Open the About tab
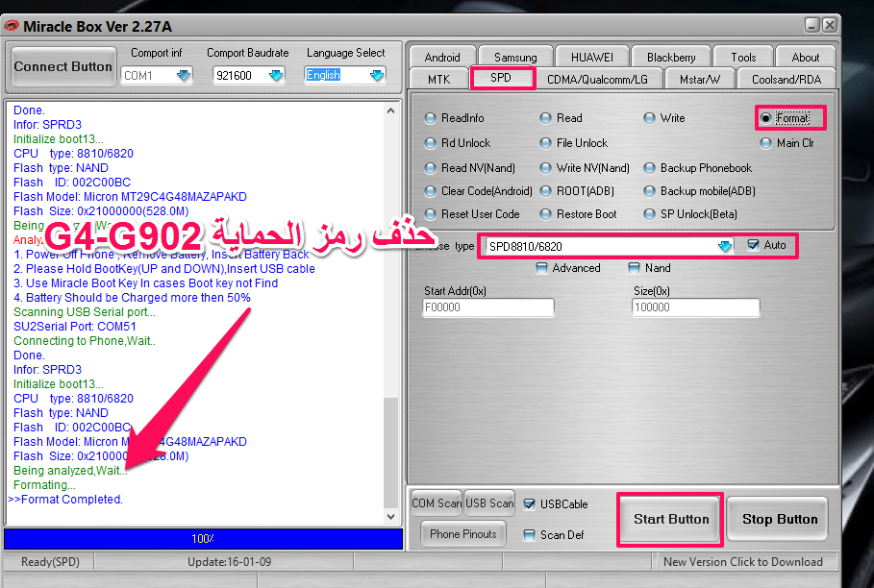 806,58
